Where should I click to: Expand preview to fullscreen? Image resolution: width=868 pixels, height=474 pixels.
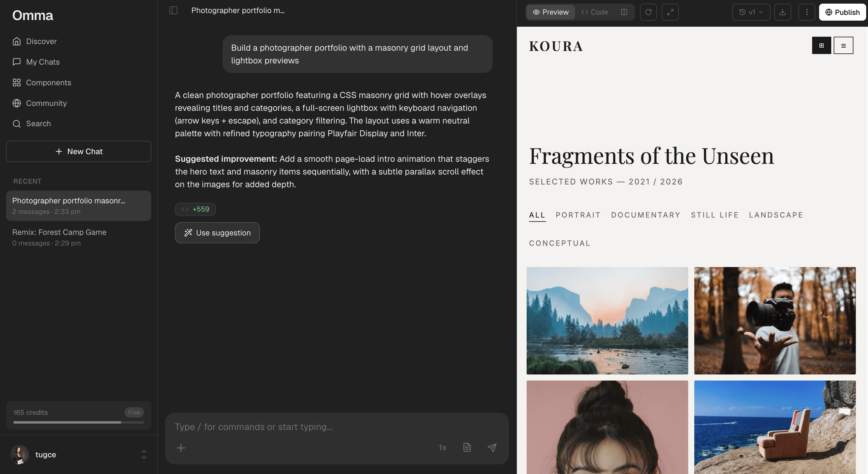click(x=670, y=12)
